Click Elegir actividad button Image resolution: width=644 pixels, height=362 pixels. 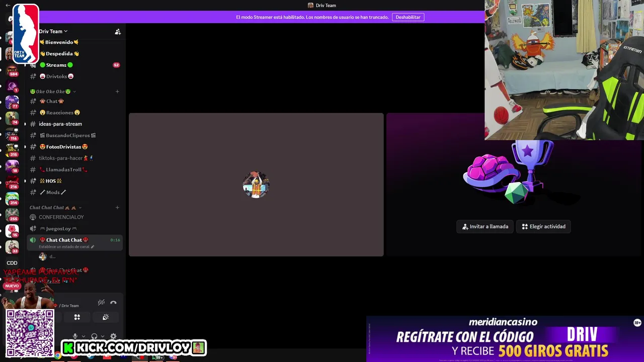tap(543, 227)
